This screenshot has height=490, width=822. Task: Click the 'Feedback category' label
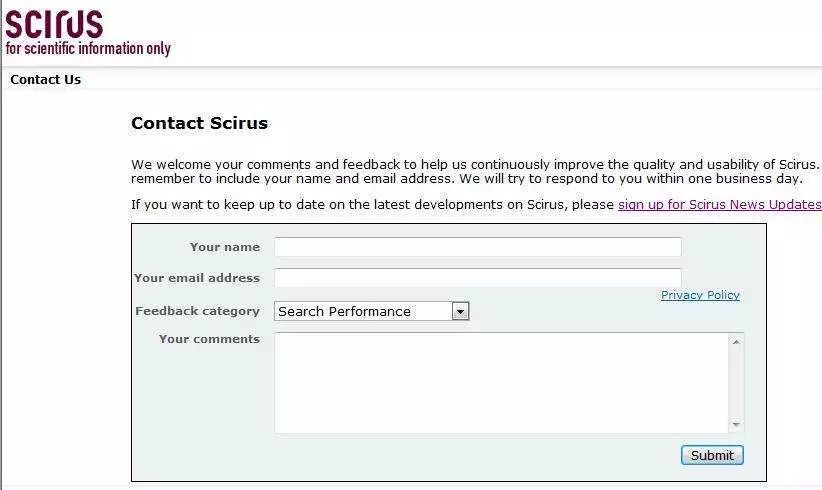pyautogui.click(x=197, y=311)
